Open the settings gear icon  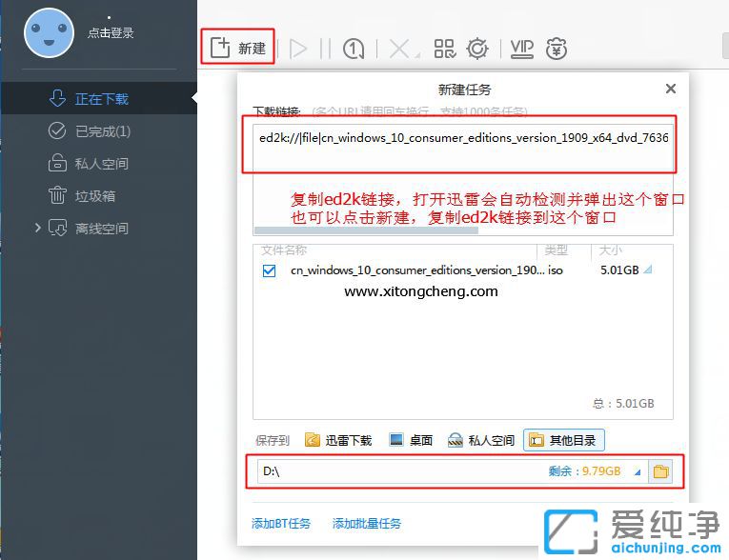point(476,49)
